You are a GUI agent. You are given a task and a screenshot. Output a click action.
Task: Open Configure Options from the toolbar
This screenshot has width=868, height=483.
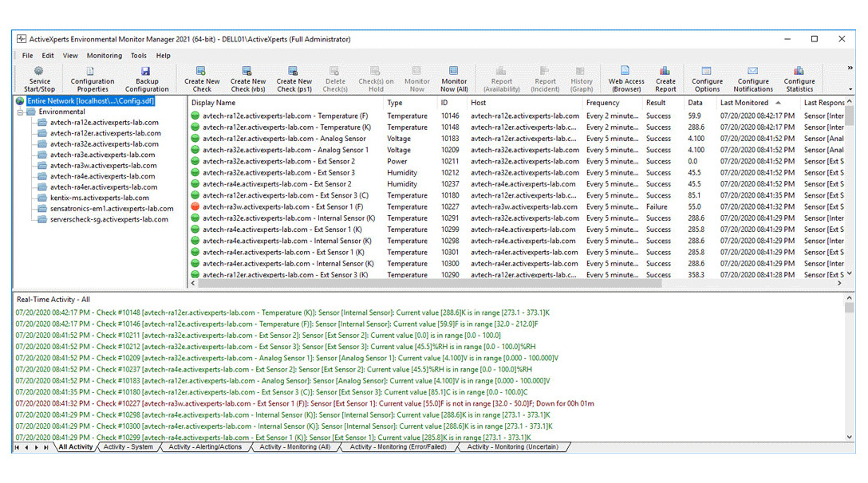point(707,79)
